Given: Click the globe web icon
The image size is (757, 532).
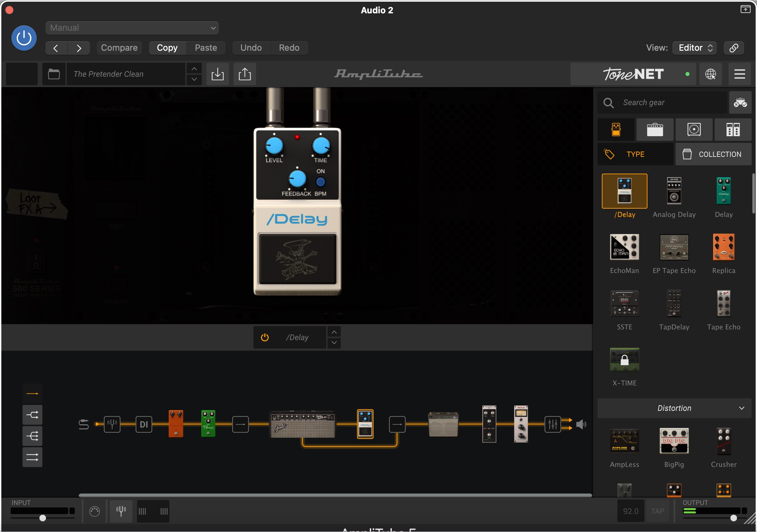Looking at the screenshot, I should (711, 74).
